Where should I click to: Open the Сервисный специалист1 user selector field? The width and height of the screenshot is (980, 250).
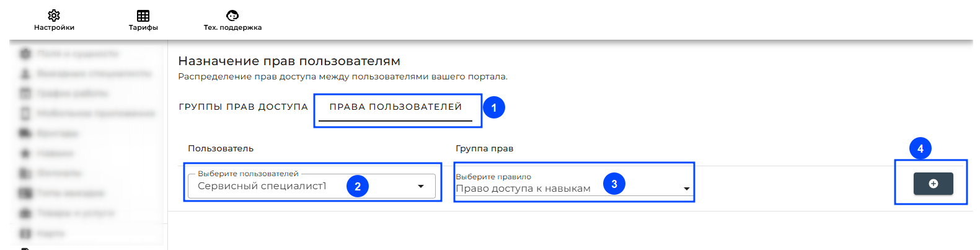coord(312,186)
